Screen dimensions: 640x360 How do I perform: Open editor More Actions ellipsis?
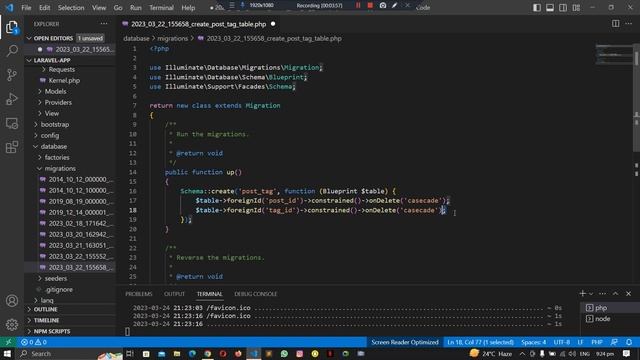pyautogui.click(x=629, y=24)
